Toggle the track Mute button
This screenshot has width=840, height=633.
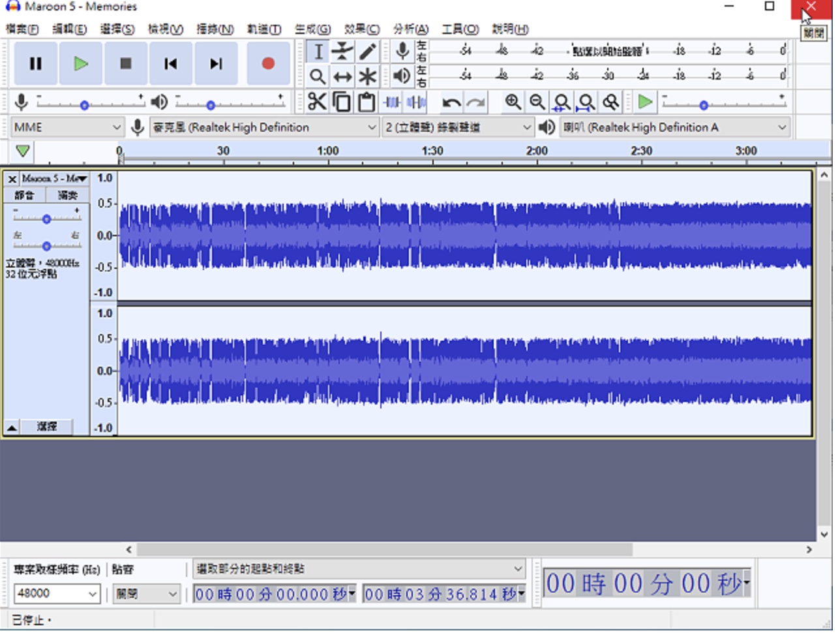tap(24, 196)
